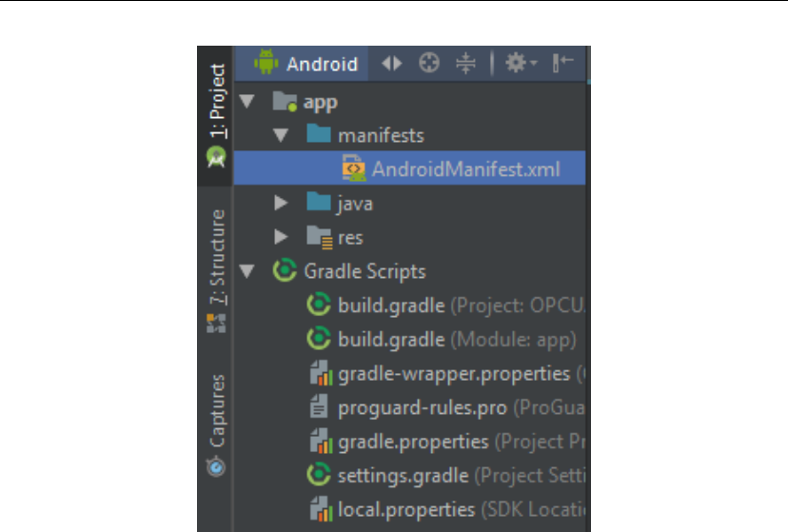Click the Gradle Scripts icon
Screen dimensions: 788x532
click(x=285, y=270)
